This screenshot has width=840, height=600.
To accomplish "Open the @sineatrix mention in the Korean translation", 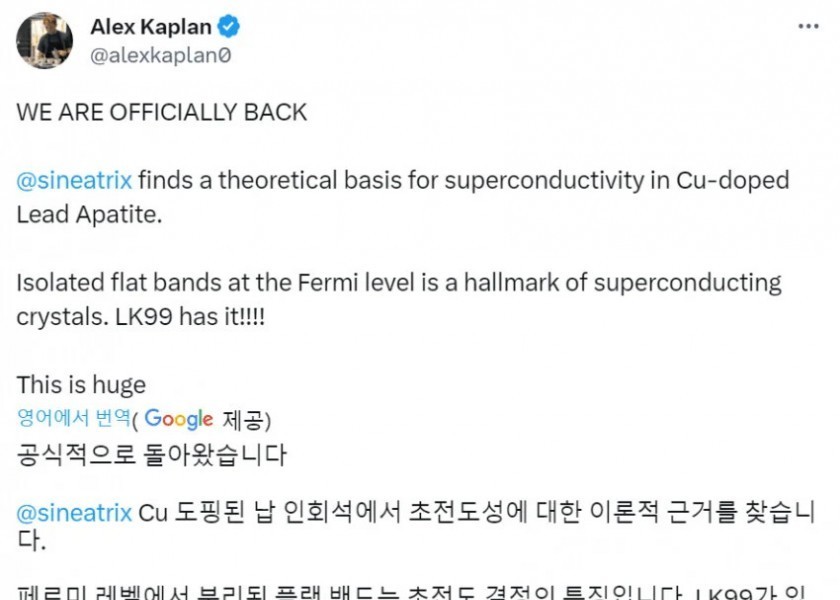I will 74,513.
